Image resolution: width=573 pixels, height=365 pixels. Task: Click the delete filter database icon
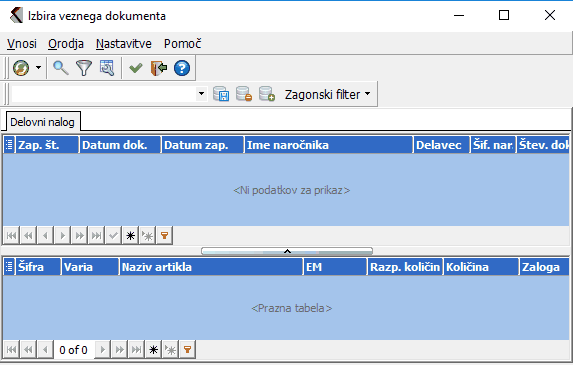pos(244,94)
